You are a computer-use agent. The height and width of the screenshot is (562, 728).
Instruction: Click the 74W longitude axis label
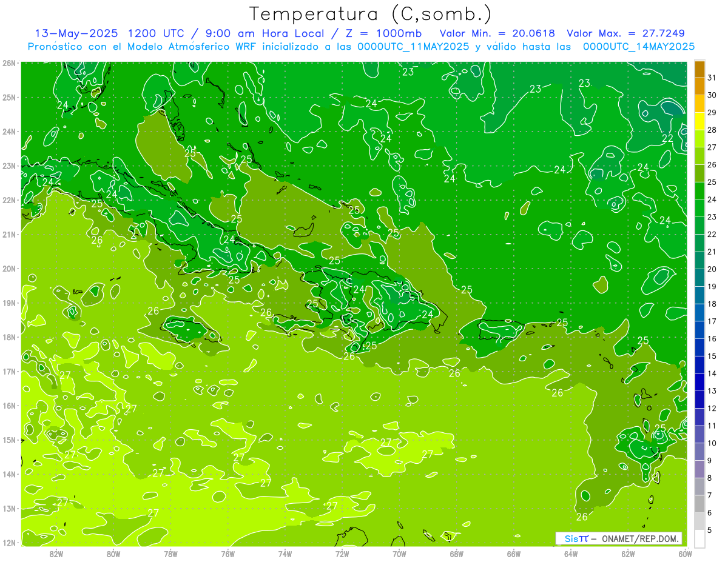point(285,554)
